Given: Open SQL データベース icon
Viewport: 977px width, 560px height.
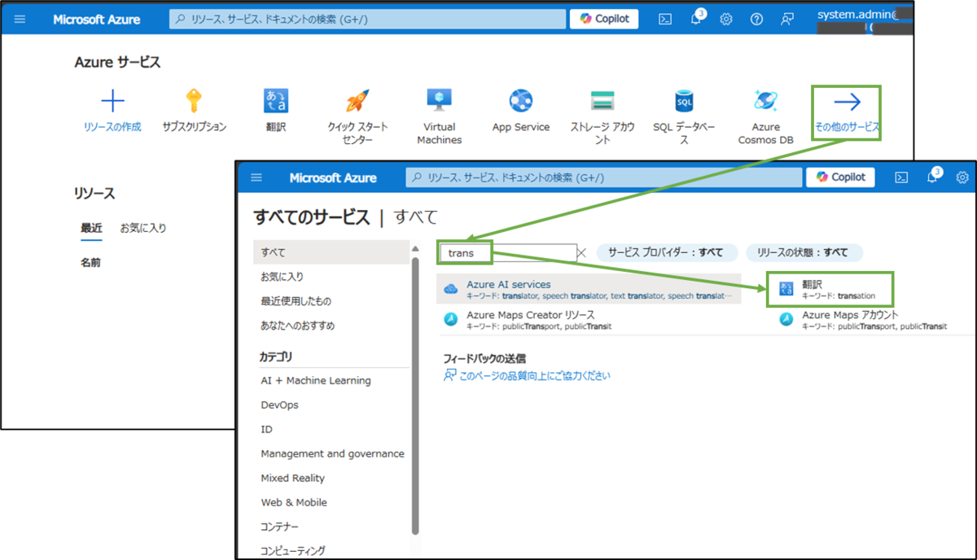Looking at the screenshot, I should click(684, 101).
